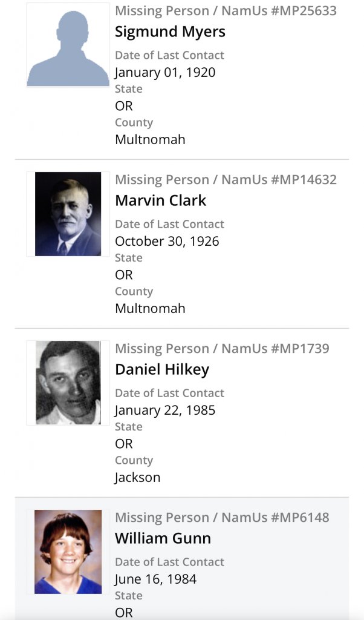This screenshot has height=620, width=364.
Task: Select the black-and-white photo next to Daniel Hilkey
Action: tap(68, 383)
